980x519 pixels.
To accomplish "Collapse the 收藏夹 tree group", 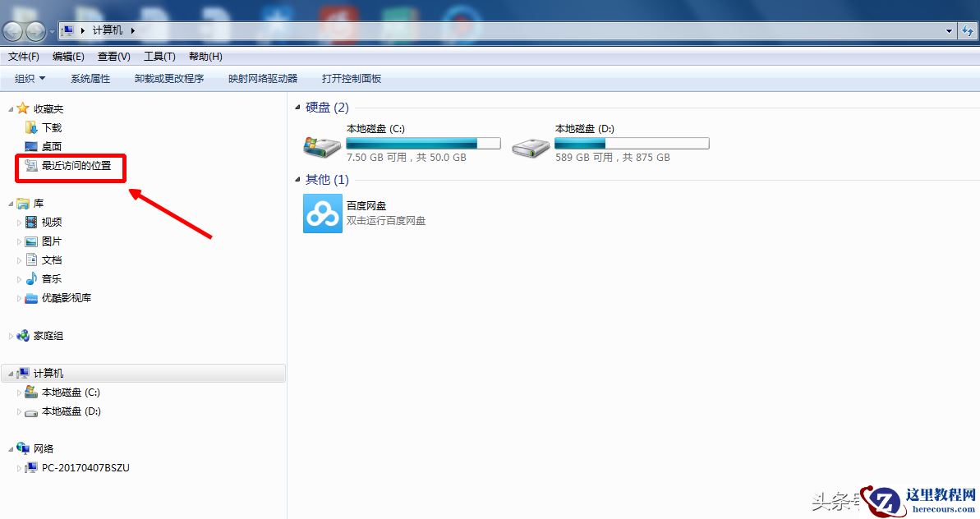I will pyautogui.click(x=11, y=109).
